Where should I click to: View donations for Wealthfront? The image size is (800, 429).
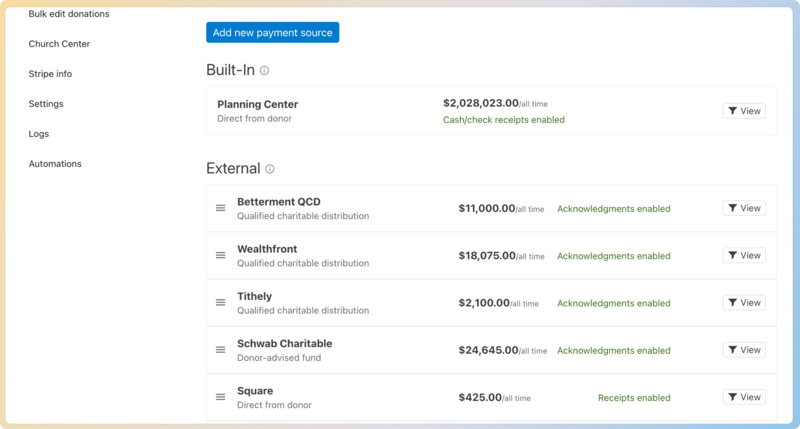click(x=744, y=255)
